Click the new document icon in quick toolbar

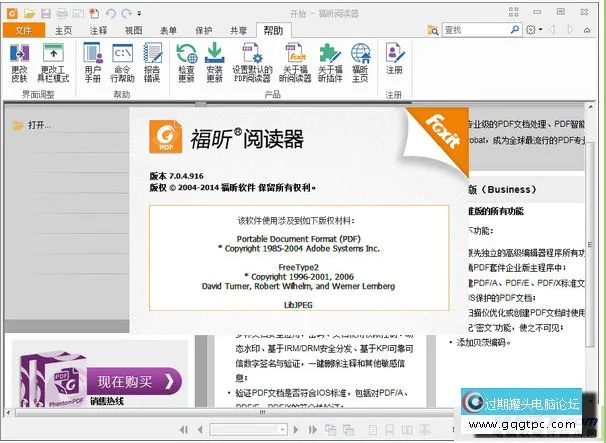tap(94, 14)
